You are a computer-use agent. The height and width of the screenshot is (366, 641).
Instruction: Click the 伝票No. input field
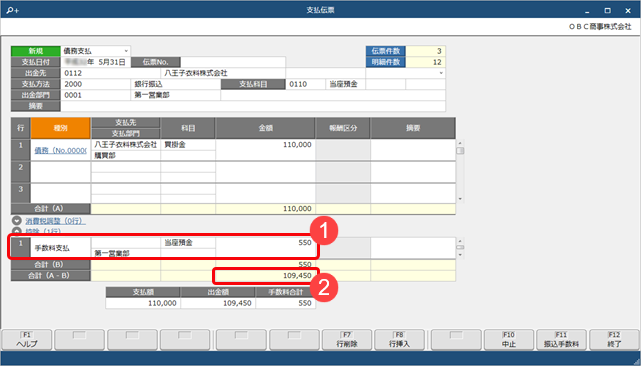point(233,62)
